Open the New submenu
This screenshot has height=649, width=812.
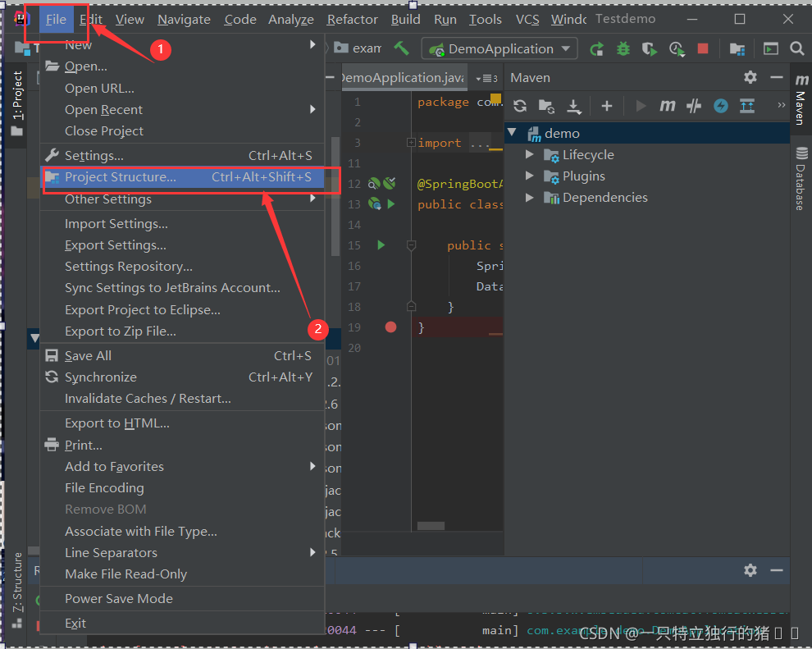coord(182,44)
